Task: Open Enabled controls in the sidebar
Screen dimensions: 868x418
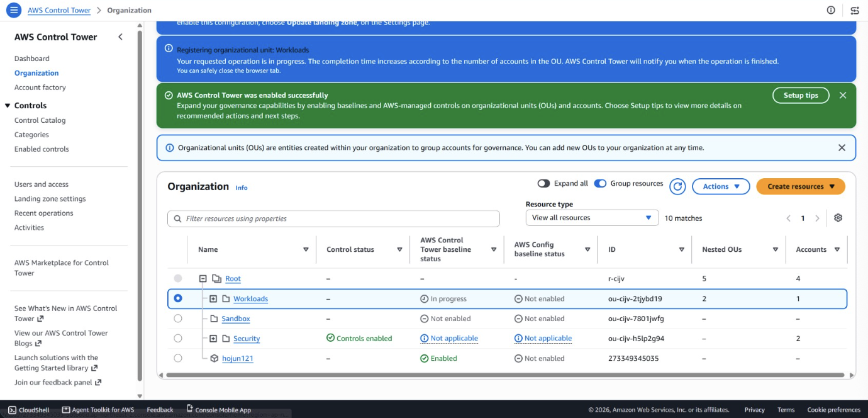Action: (42, 149)
